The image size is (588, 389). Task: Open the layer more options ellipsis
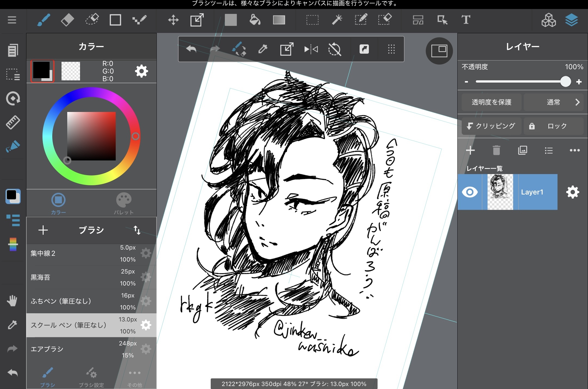[574, 150]
